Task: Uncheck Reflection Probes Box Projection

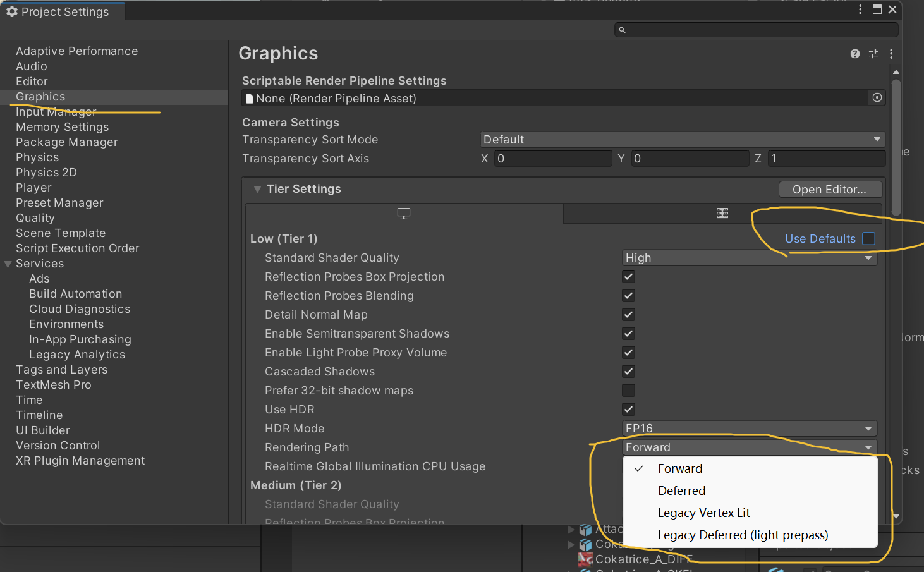Action: pos(628,276)
